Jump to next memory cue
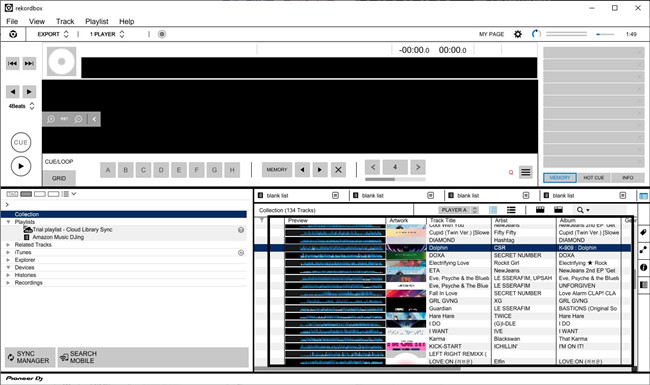This screenshot has height=385, width=650. 320,169
